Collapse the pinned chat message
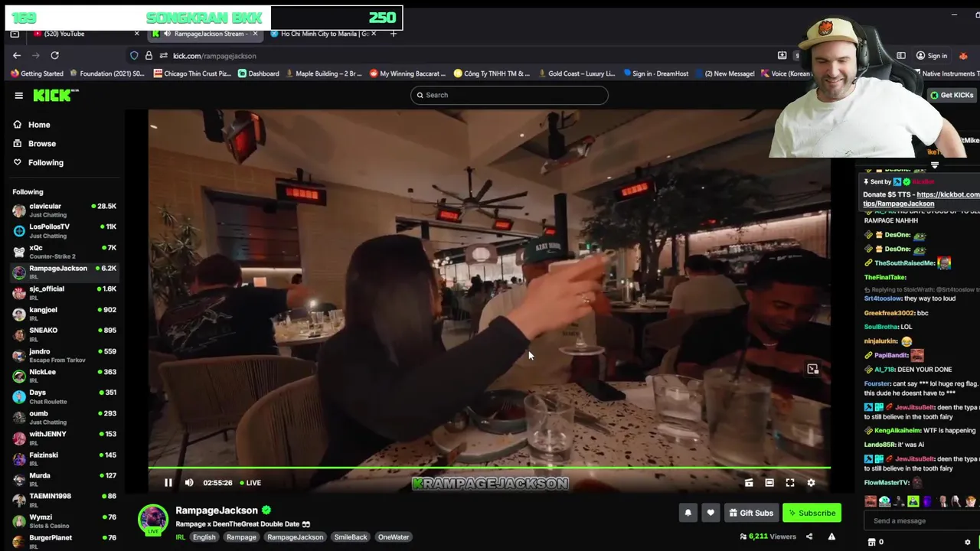 pos(935,165)
